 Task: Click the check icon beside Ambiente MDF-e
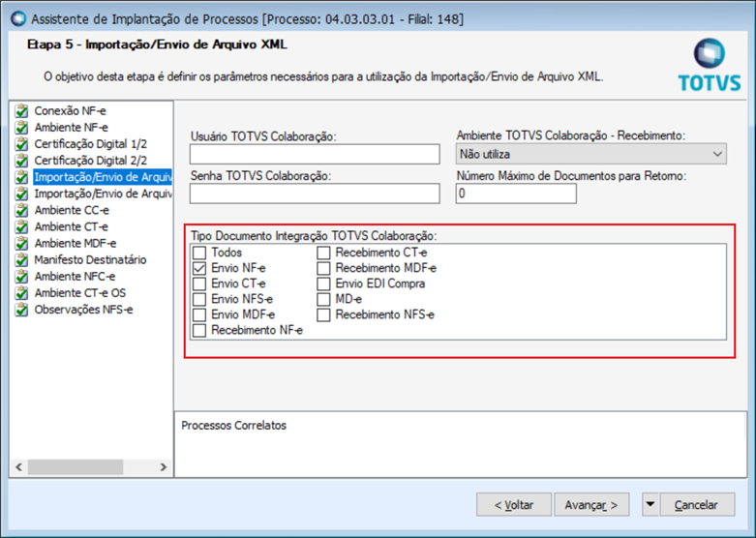click(x=22, y=243)
